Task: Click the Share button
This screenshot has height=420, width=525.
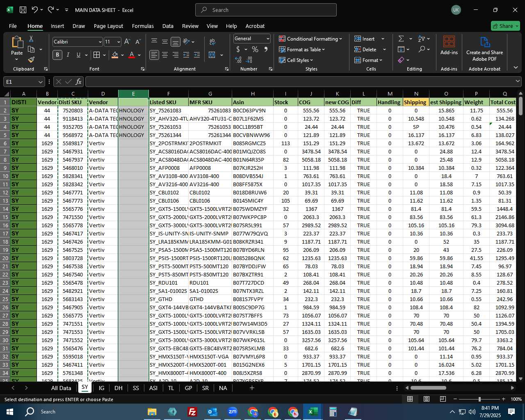Action: [505, 26]
